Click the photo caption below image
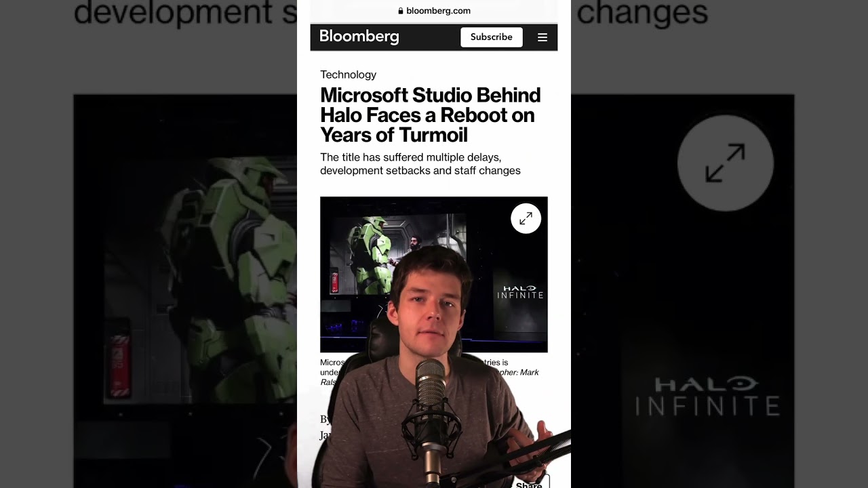868x488 pixels. tap(430, 372)
